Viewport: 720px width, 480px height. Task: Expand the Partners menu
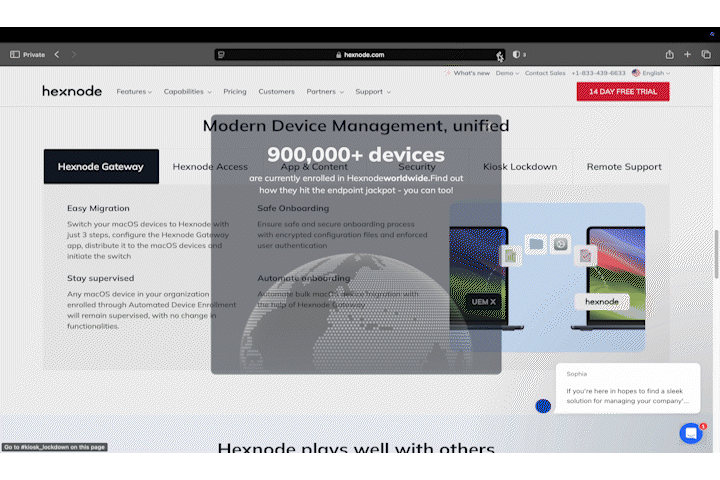325,92
